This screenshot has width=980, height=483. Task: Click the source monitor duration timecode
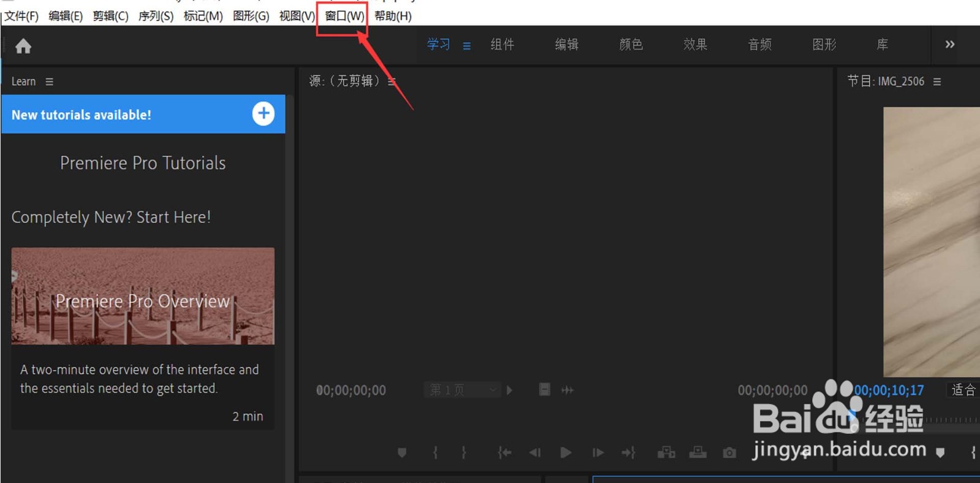click(772, 390)
